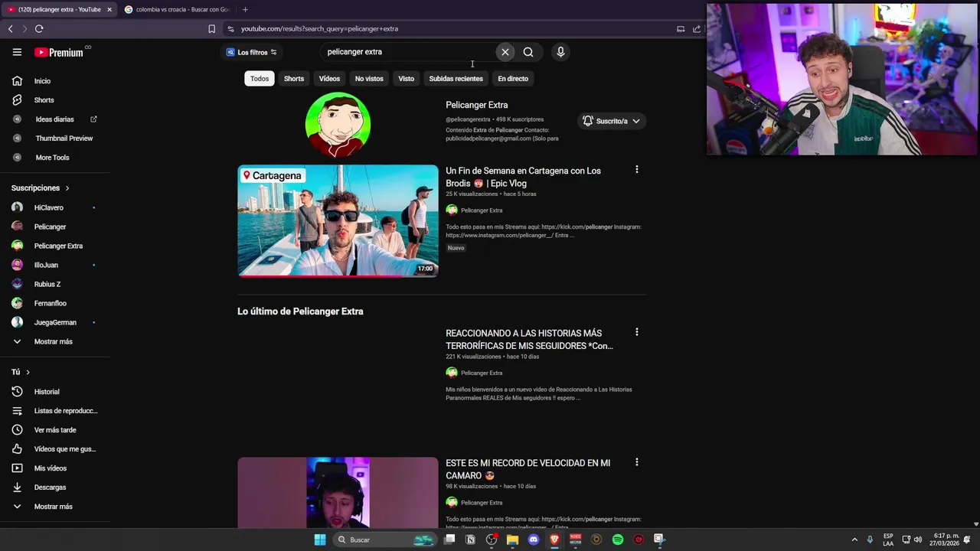This screenshot has width=980, height=551.
Task: Switch to the colombia vs croacia tab
Action: pos(177,9)
